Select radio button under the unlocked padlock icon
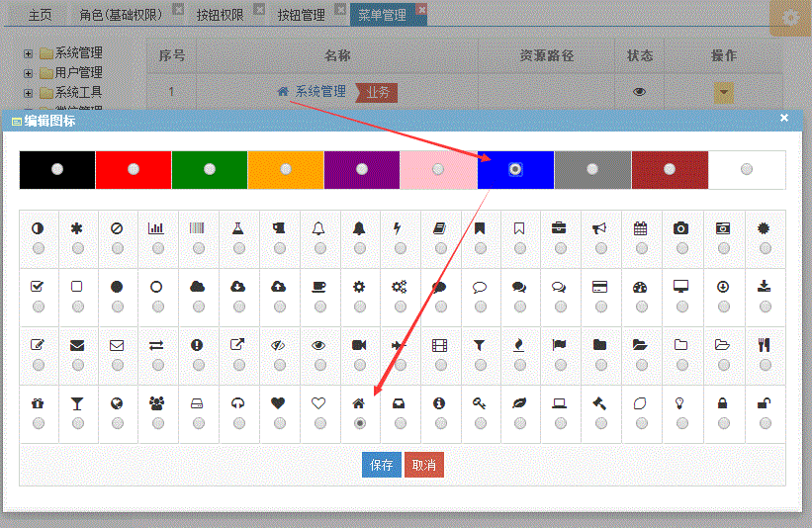The width and height of the screenshot is (812, 528). coord(766,423)
